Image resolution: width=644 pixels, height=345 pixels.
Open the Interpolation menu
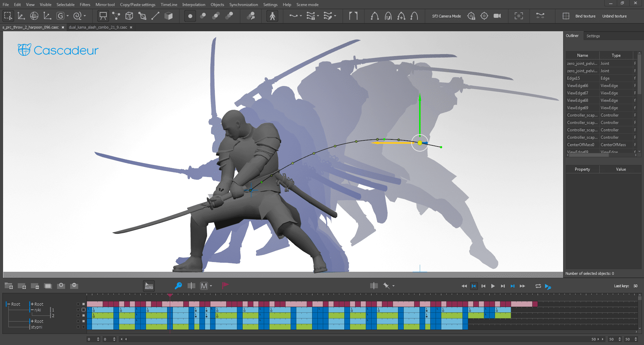(194, 4)
